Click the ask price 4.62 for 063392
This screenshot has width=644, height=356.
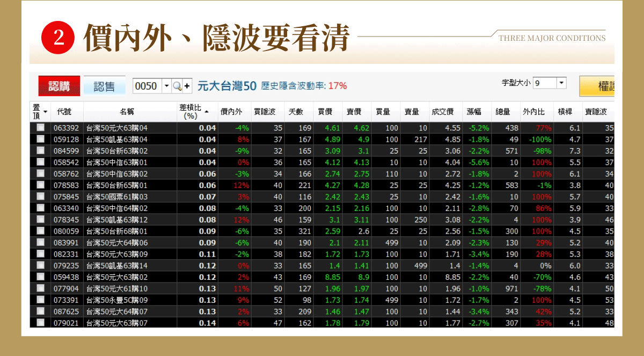tap(361, 128)
